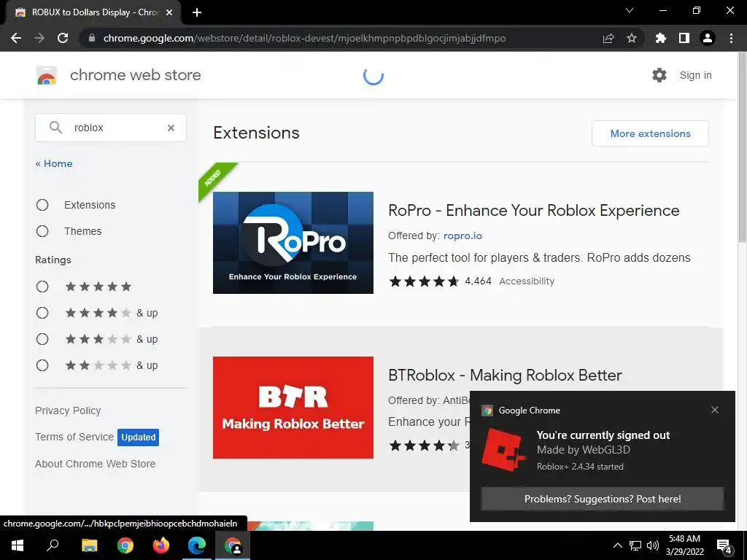The height and width of the screenshot is (560, 747).
Task: Select the Extensions filter radio button
Action: [42, 205]
